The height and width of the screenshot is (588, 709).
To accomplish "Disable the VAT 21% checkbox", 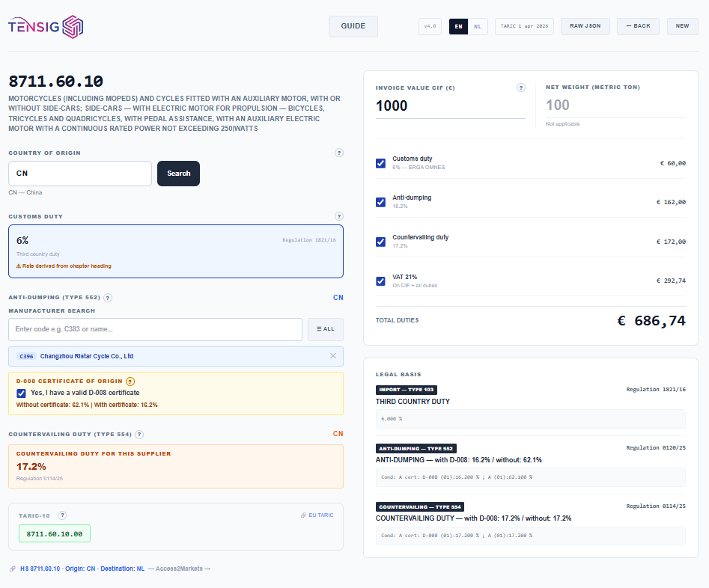I will pyautogui.click(x=381, y=281).
